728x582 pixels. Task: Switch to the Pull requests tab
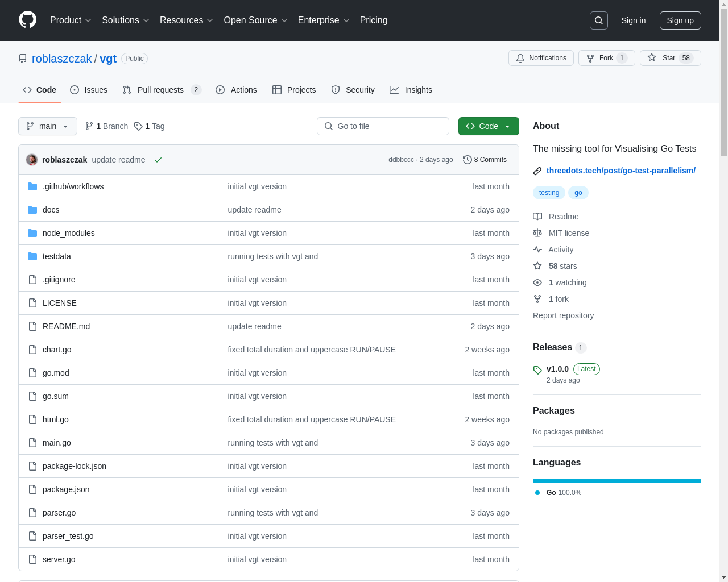[x=162, y=90]
